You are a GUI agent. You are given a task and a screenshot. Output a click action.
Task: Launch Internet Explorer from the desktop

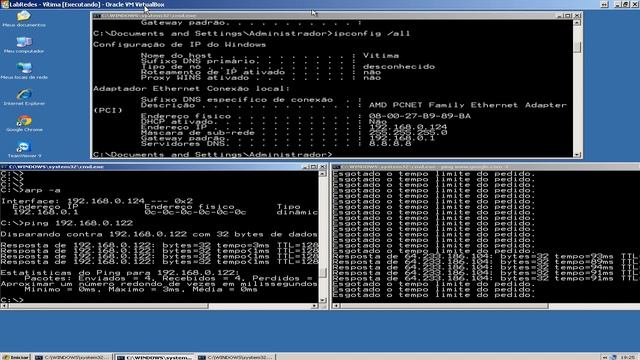pos(24,97)
